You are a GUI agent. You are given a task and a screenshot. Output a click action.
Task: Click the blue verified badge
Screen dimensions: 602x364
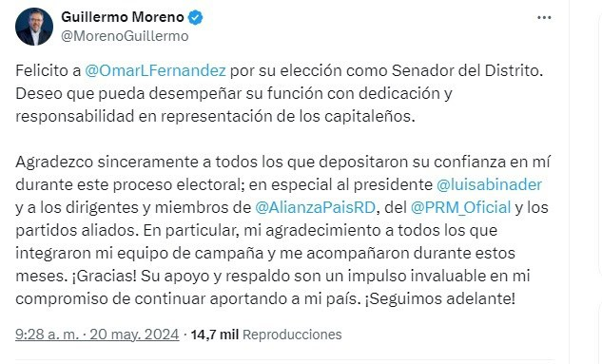(195, 18)
